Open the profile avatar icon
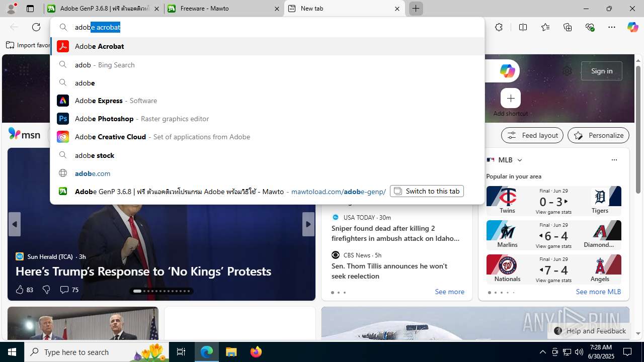Viewport: 644px width, 362px height. (x=11, y=9)
